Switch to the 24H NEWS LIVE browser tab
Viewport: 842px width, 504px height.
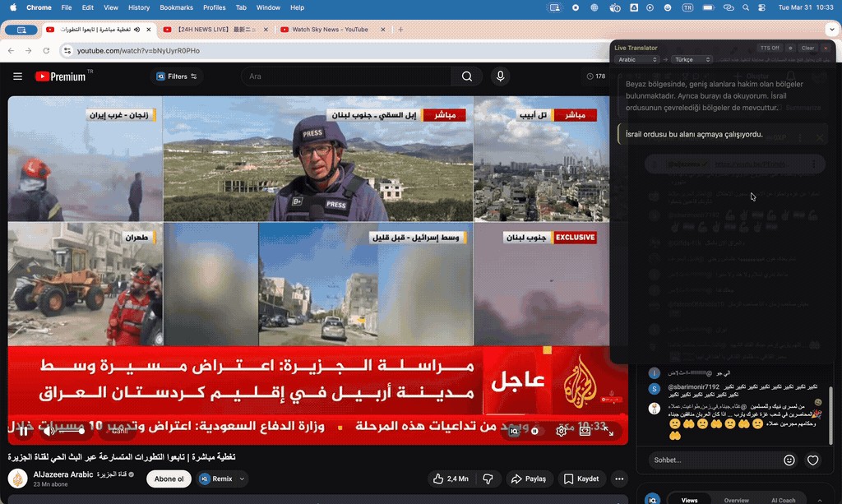pyautogui.click(x=216, y=30)
